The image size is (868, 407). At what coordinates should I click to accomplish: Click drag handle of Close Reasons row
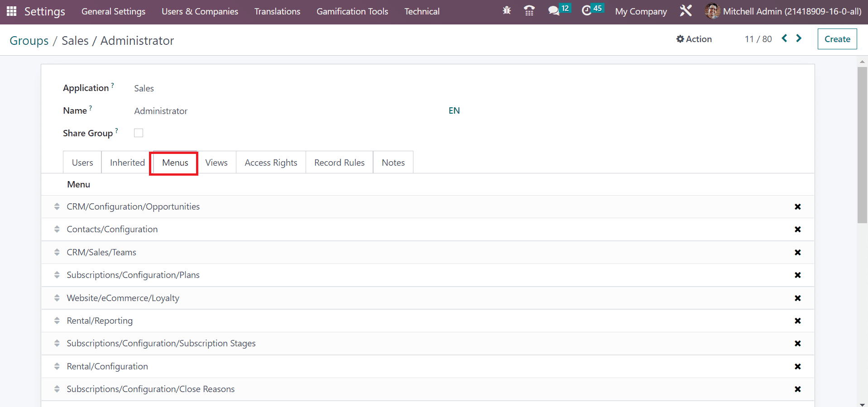tap(57, 389)
